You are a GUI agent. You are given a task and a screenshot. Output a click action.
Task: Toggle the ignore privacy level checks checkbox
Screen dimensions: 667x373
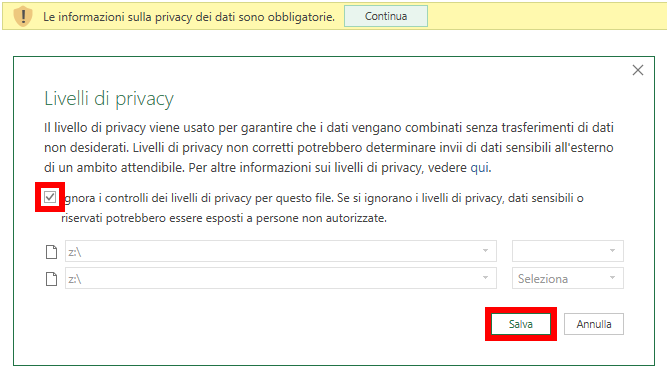click(50, 197)
